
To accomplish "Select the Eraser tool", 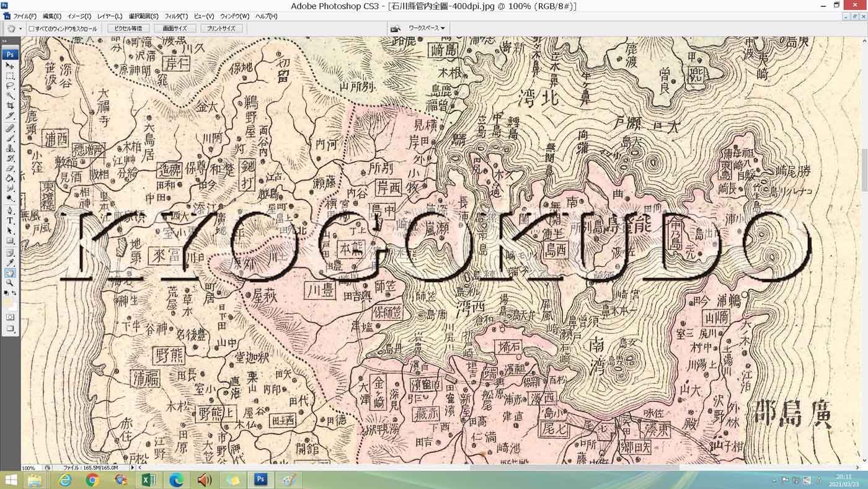I will 10,168.
